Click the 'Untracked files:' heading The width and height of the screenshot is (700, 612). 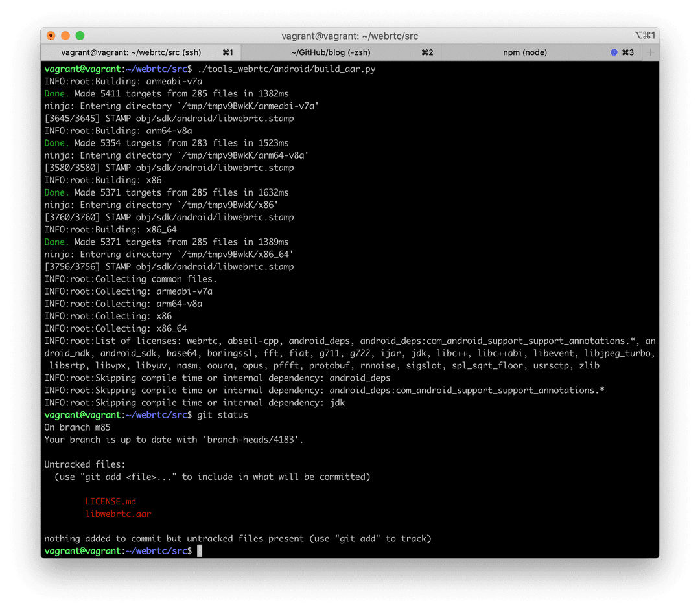tap(85, 465)
